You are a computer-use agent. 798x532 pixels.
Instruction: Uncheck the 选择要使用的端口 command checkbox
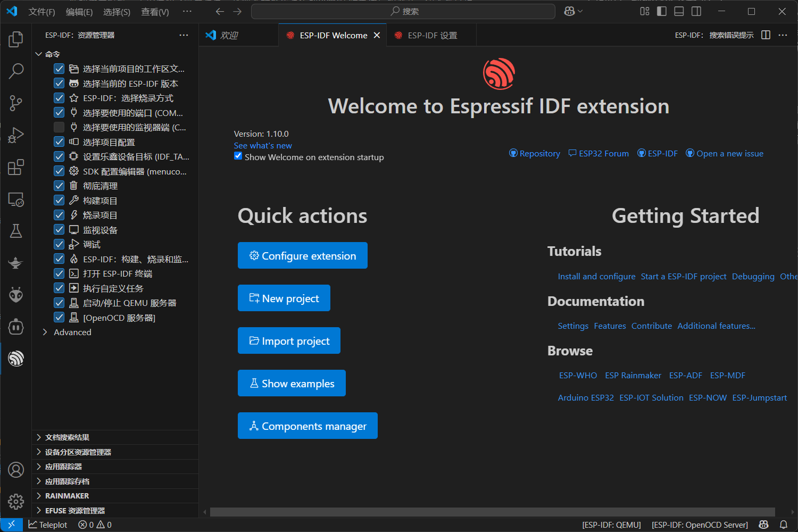coord(59,112)
